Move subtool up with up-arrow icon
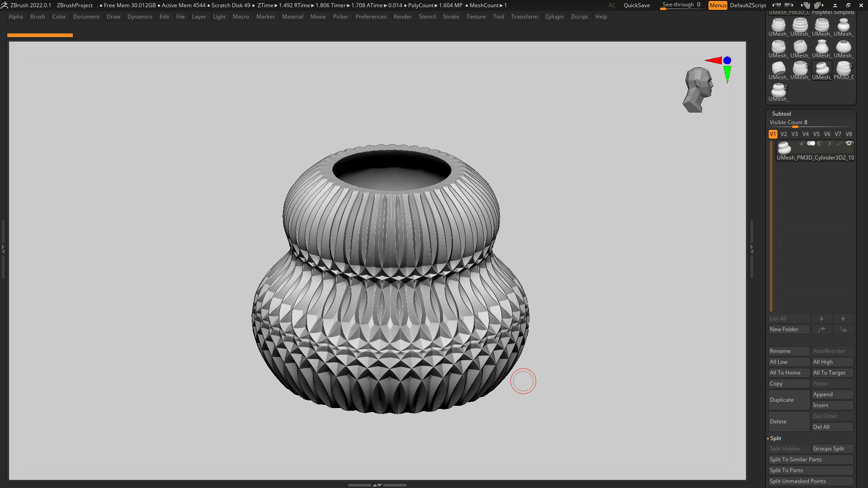The height and width of the screenshot is (488, 868). click(821, 319)
